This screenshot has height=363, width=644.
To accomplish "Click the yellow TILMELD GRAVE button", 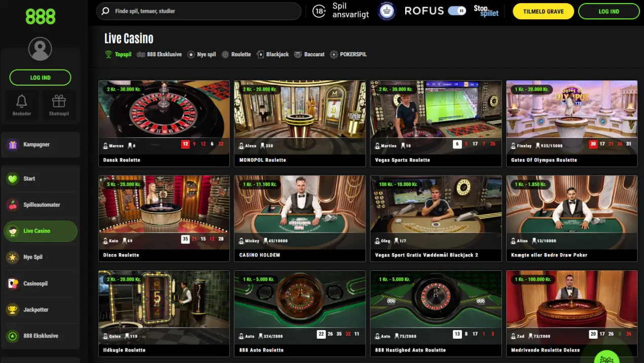I will coord(543,11).
